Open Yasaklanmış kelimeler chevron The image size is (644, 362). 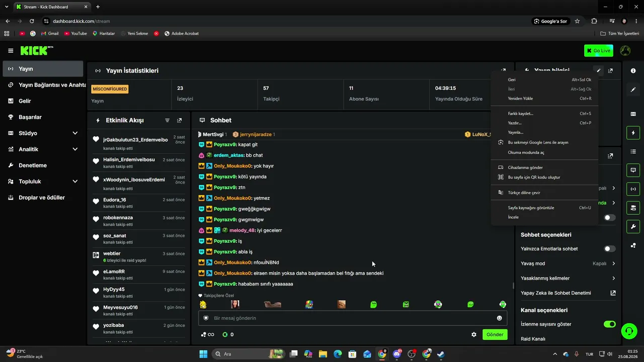pyautogui.click(x=613, y=278)
